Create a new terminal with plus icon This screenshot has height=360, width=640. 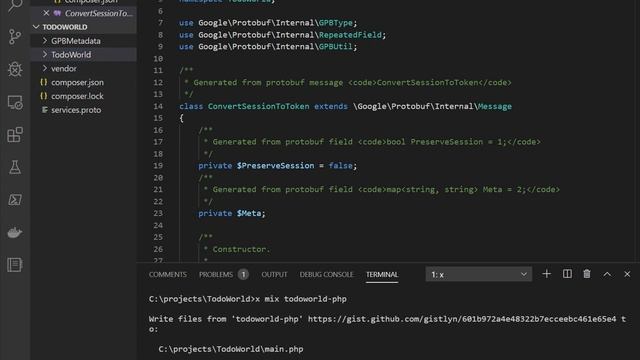[546, 274]
